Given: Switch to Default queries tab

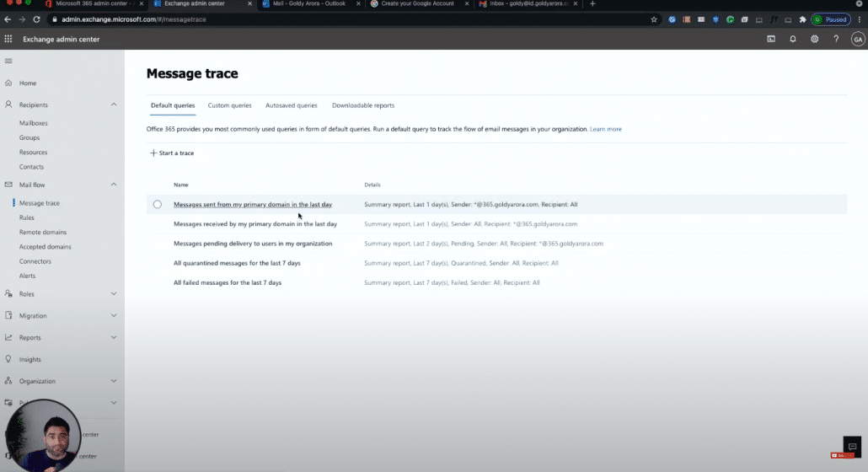Looking at the screenshot, I should 173,105.
